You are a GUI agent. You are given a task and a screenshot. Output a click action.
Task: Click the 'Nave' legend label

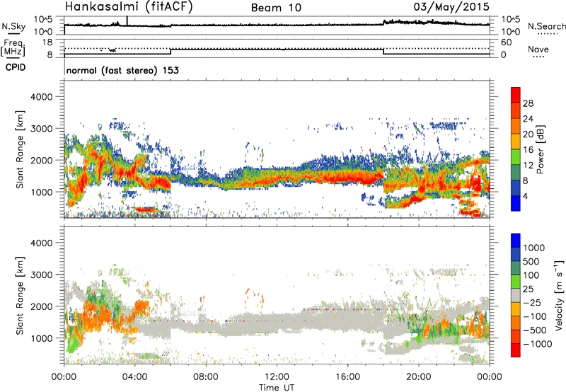click(x=538, y=49)
